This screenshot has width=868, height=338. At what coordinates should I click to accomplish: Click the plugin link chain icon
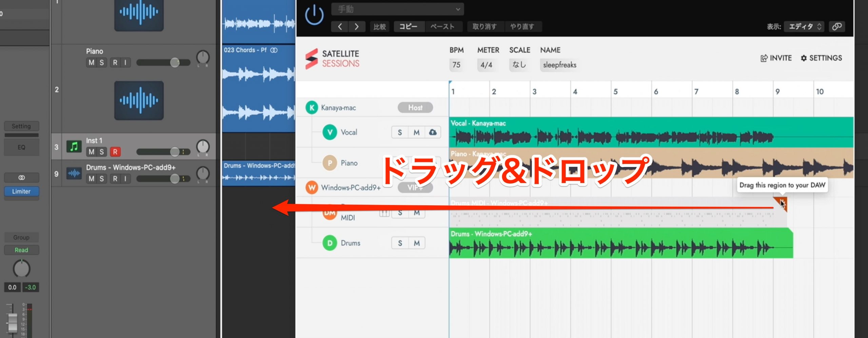click(836, 26)
